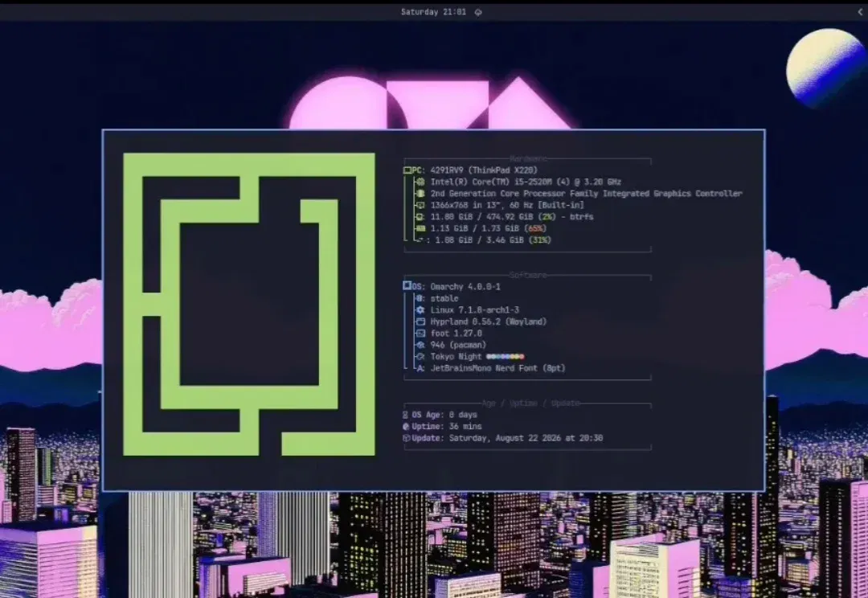Click the swap icon beside 31% usage line
This screenshot has width=868, height=598.
[x=420, y=240]
